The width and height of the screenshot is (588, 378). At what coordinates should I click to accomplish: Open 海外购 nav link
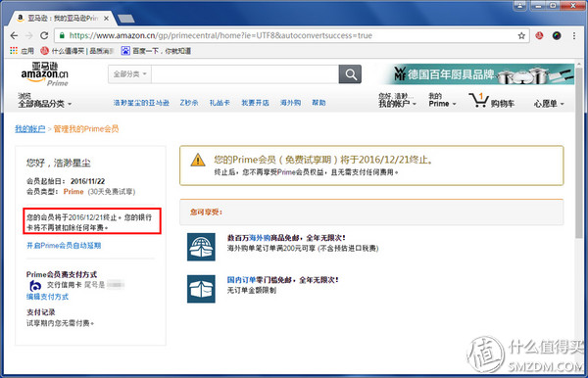point(290,103)
